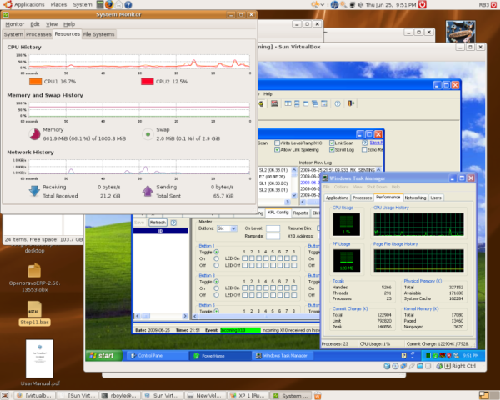
Task: Uncheck the Allow Link Spidering checkbox
Action: 277,150
